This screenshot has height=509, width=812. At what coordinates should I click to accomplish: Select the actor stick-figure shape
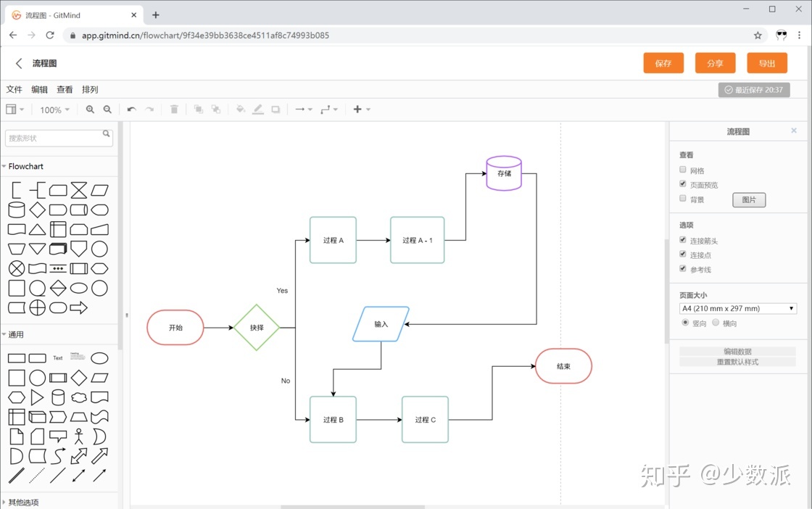(x=78, y=436)
